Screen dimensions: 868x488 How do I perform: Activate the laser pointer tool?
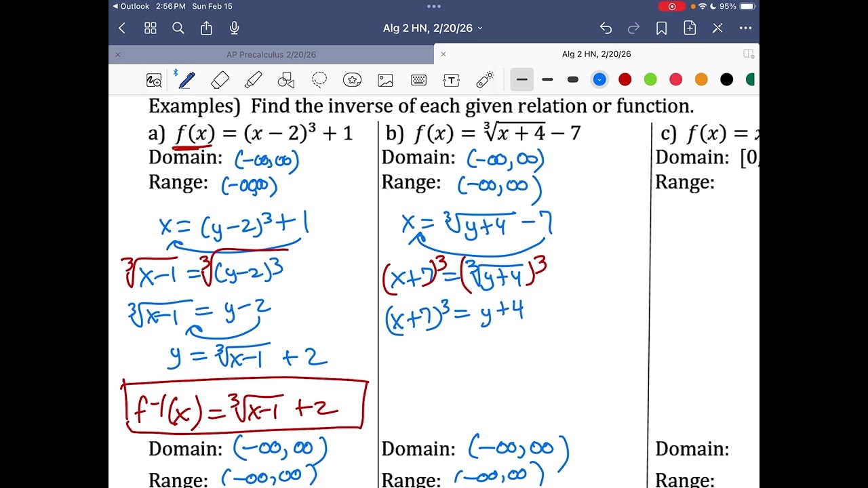coord(484,80)
